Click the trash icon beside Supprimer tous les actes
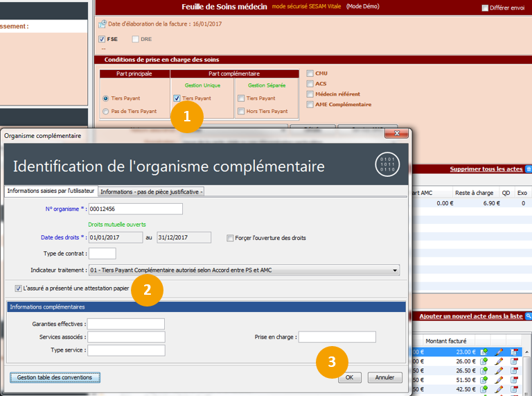The image size is (532, 396). point(529,169)
